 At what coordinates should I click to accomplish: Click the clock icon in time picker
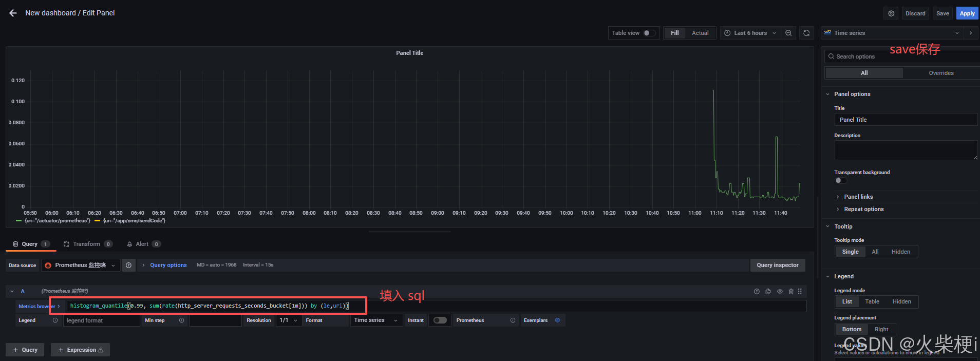[727, 33]
